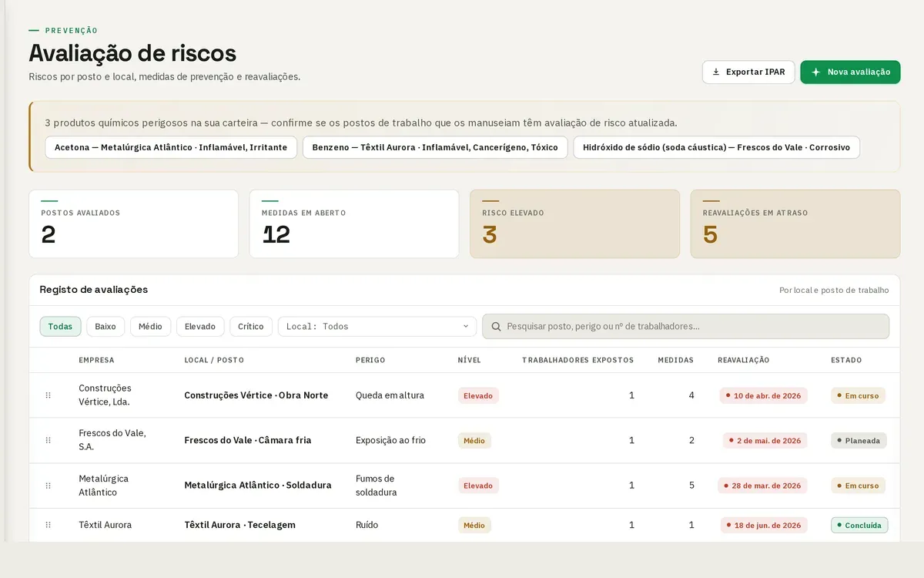The height and width of the screenshot is (578, 924).
Task: Click Elevado badge in Soldadura row
Action: coord(478,486)
